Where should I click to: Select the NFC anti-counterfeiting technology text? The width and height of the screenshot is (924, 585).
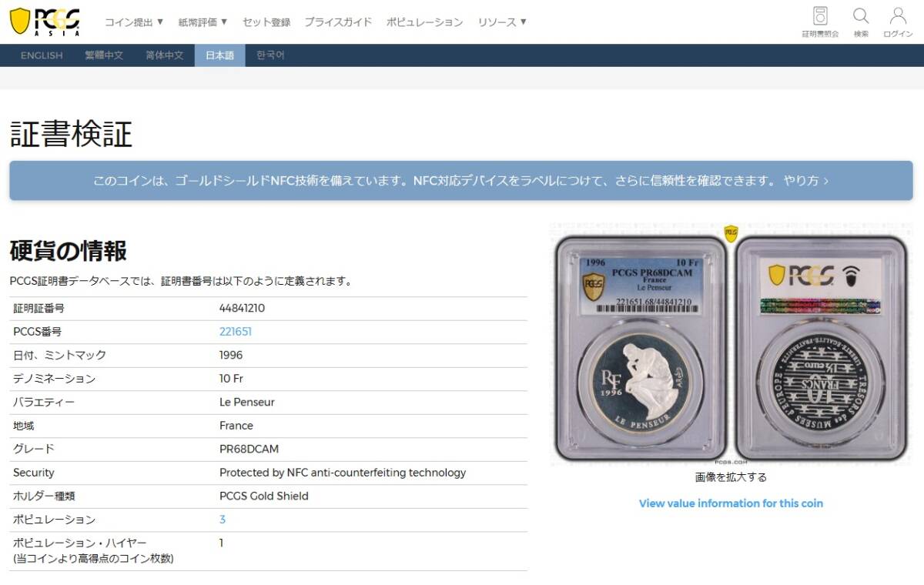coord(343,473)
